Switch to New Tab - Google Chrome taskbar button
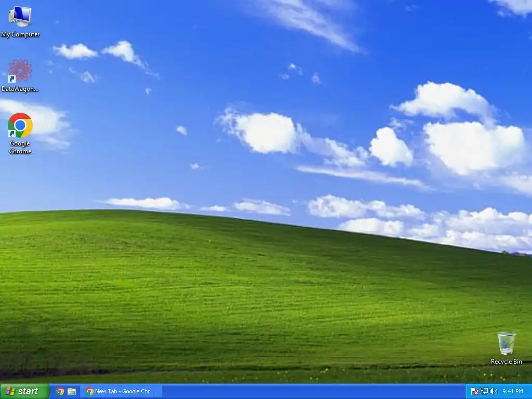532x399 pixels. pyautogui.click(x=122, y=391)
